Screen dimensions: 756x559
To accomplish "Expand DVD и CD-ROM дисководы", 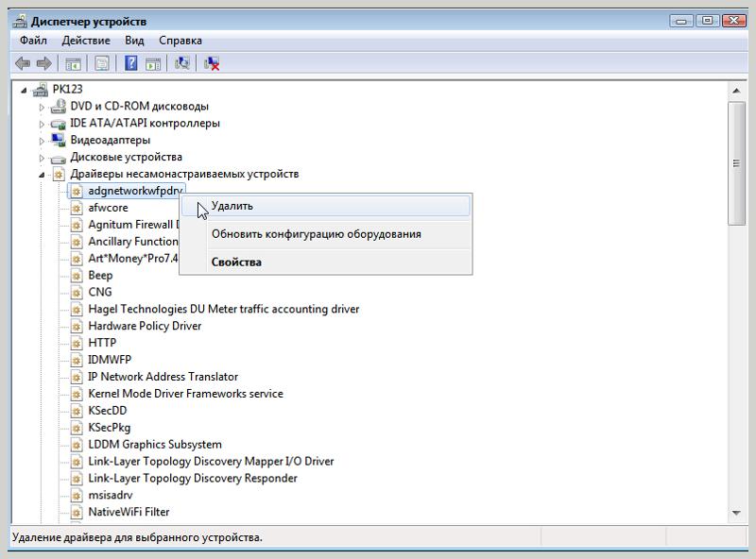I will [42, 107].
